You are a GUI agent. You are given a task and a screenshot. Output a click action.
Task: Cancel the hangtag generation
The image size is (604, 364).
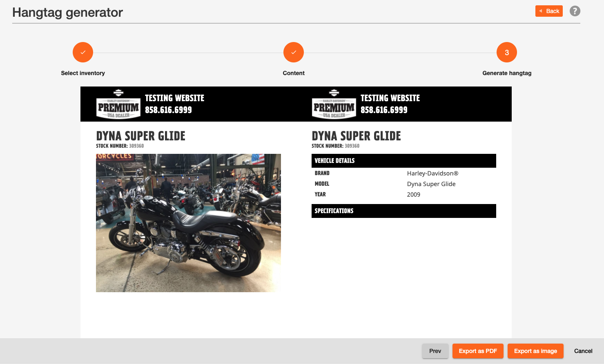tap(583, 351)
